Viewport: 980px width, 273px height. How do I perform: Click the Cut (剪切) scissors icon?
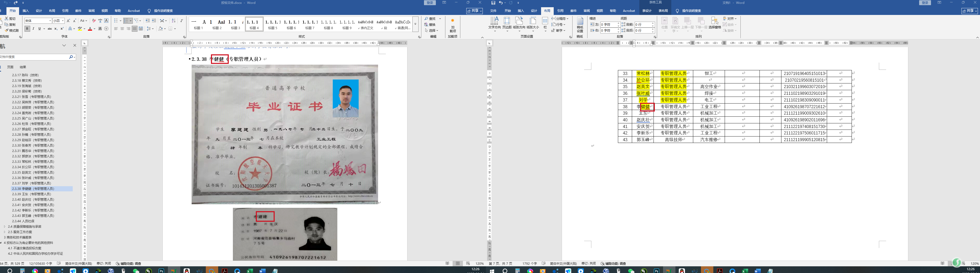[x=6, y=19]
